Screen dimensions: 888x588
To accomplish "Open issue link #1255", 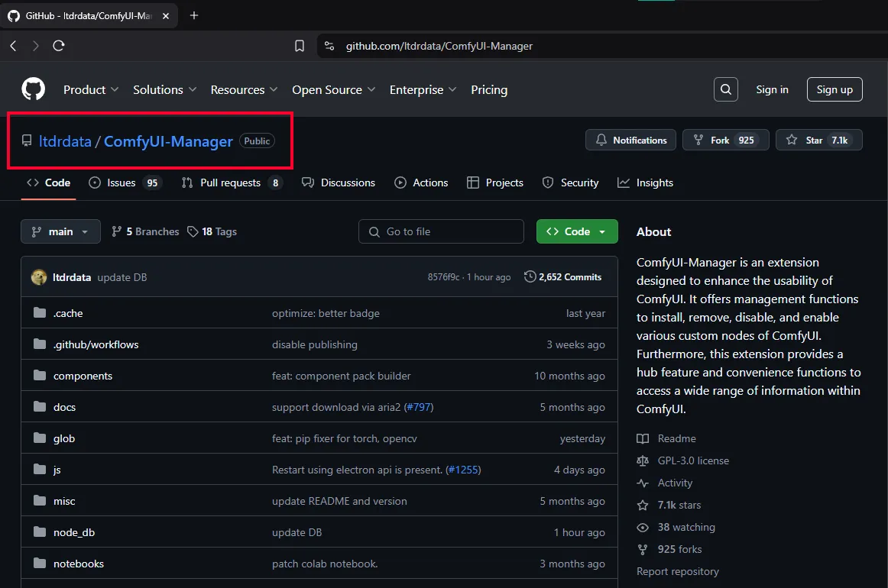I will tap(463, 470).
